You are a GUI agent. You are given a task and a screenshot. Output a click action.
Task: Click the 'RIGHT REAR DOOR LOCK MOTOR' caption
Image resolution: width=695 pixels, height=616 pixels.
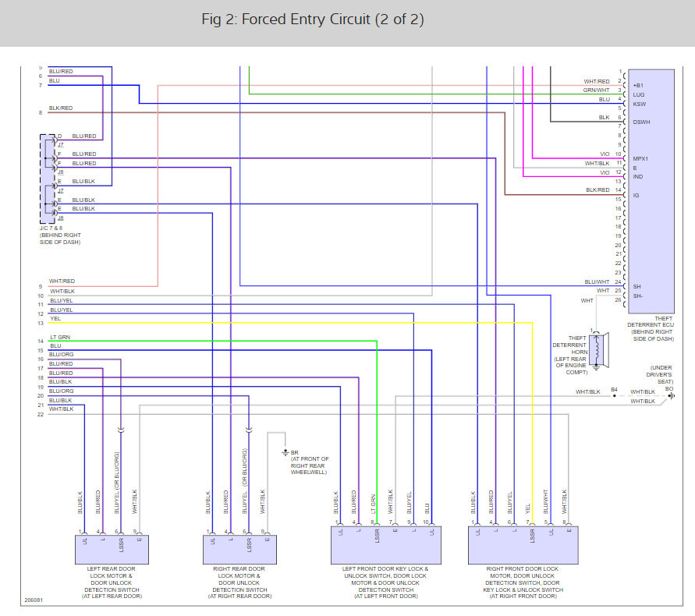pyautogui.click(x=239, y=582)
